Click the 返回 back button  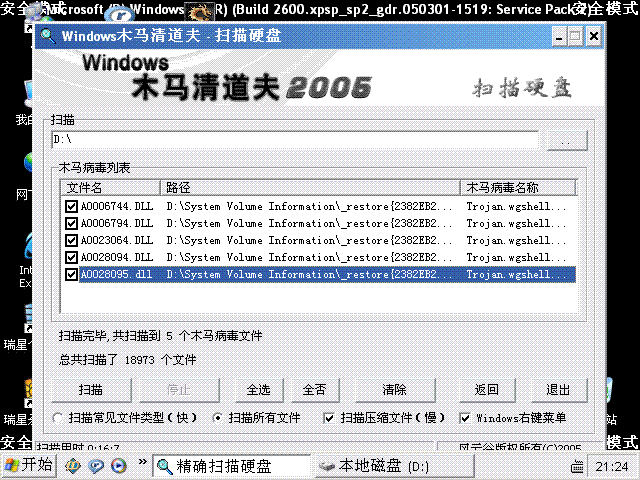(487, 390)
